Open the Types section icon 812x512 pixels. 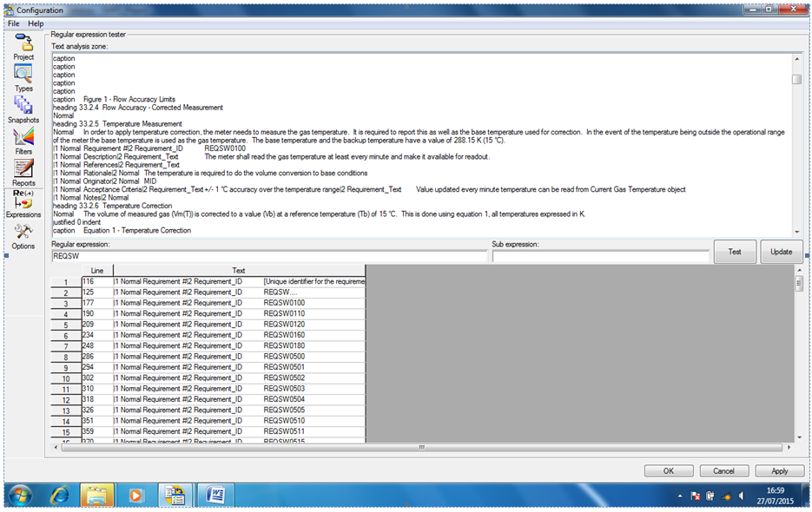[x=23, y=74]
